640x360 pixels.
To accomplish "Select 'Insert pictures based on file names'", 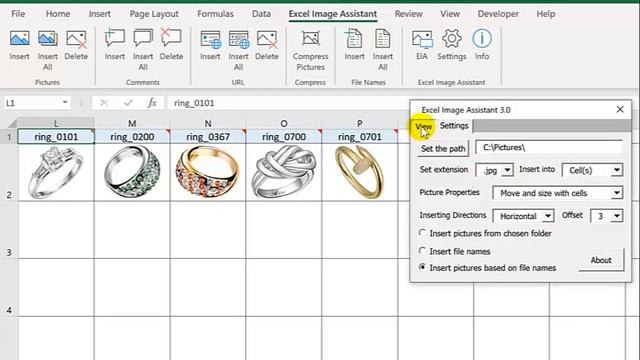I will [x=422, y=267].
